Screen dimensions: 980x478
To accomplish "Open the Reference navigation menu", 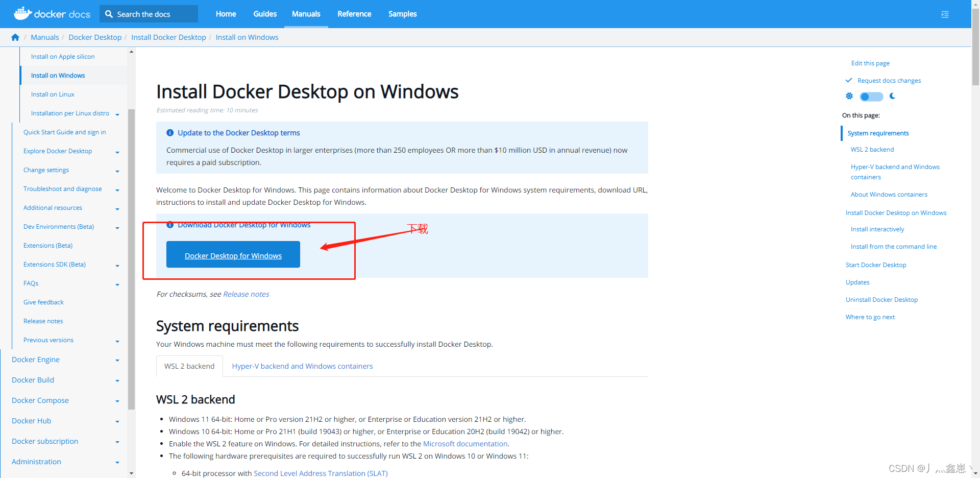I will click(x=354, y=14).
